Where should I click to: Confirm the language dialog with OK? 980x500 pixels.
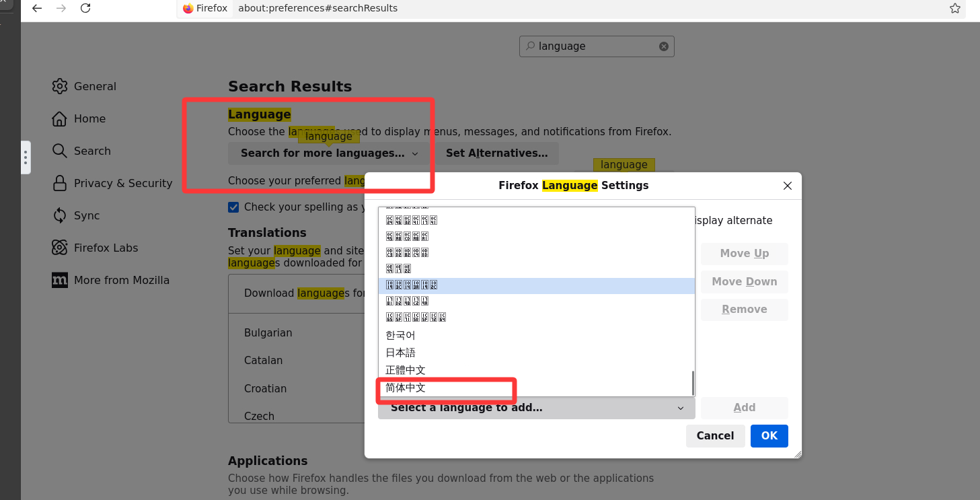pyautogui.click(x=769, y=436)
